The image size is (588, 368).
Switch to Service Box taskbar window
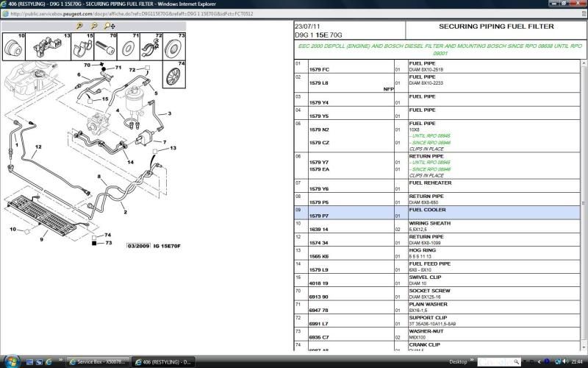click(x=98, y=362)
